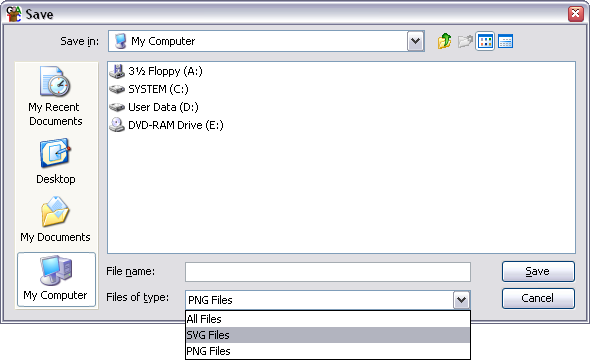Close the Save dialog with X
This screenshot has height=360, width=590.
(576, 14)
